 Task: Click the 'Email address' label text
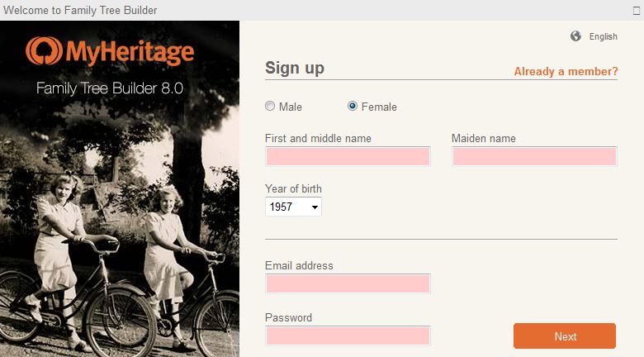click(x=299, y=265)
